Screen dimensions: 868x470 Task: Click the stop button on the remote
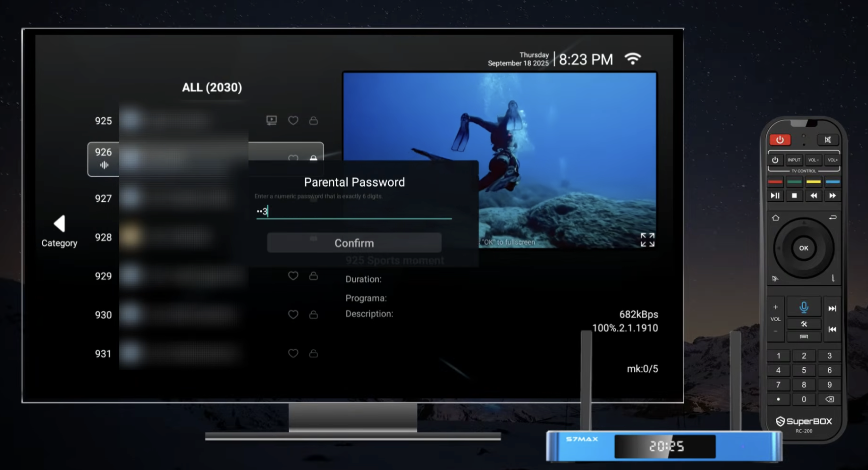[794, 196]
